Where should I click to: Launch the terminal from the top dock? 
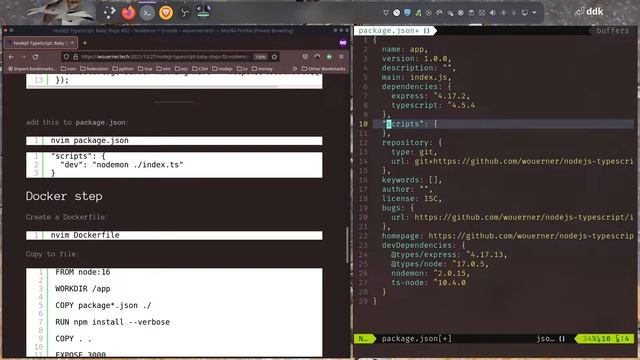(x=147, y=13)
